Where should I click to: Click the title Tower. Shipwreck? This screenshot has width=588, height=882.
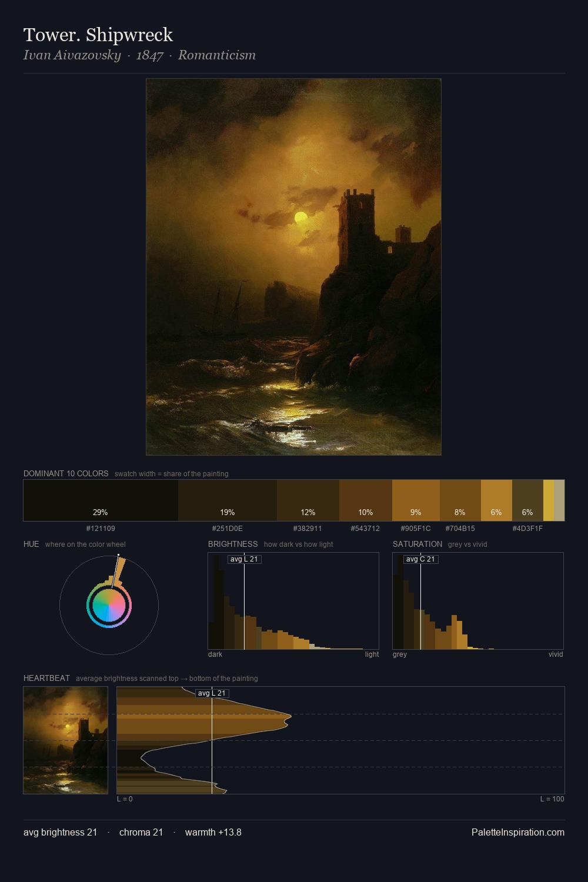[x=98, y=35]
